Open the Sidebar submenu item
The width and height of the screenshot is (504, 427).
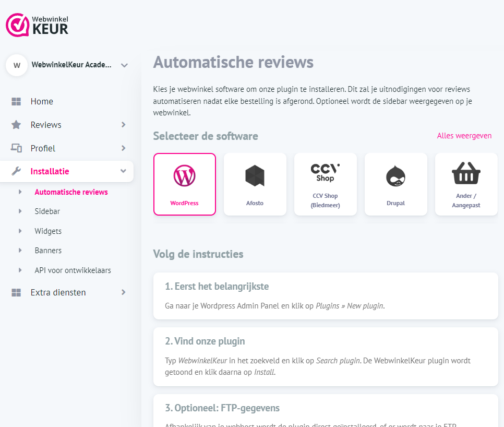point(47,211)
